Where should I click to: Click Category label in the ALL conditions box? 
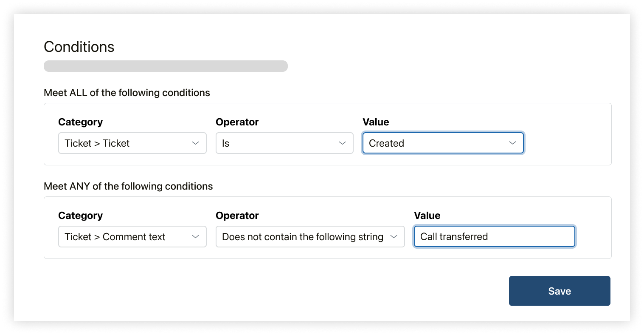tap(80, 122)
